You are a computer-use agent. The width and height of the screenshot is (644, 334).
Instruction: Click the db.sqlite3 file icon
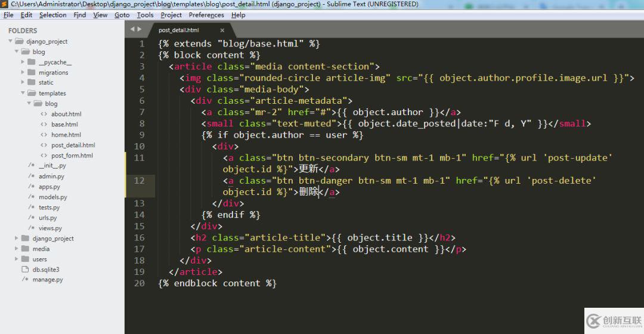(x=24, y=269)
